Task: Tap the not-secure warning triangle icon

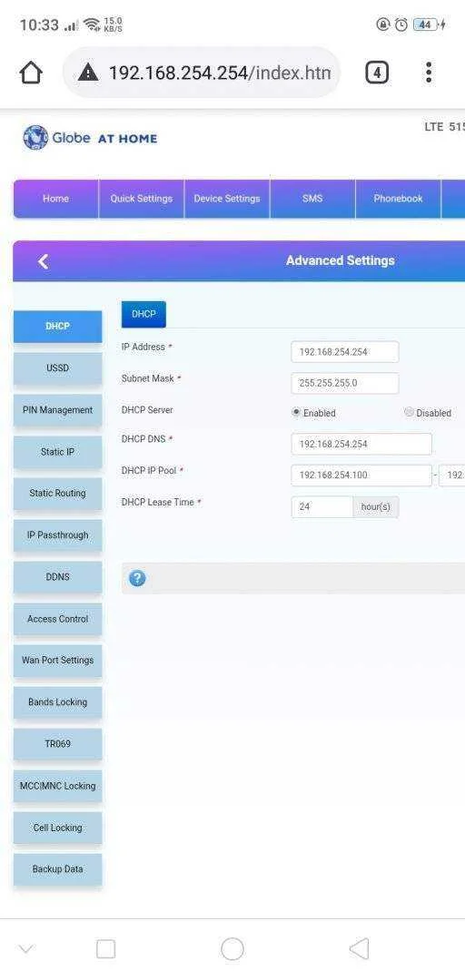Action: (x=88, y=73)
